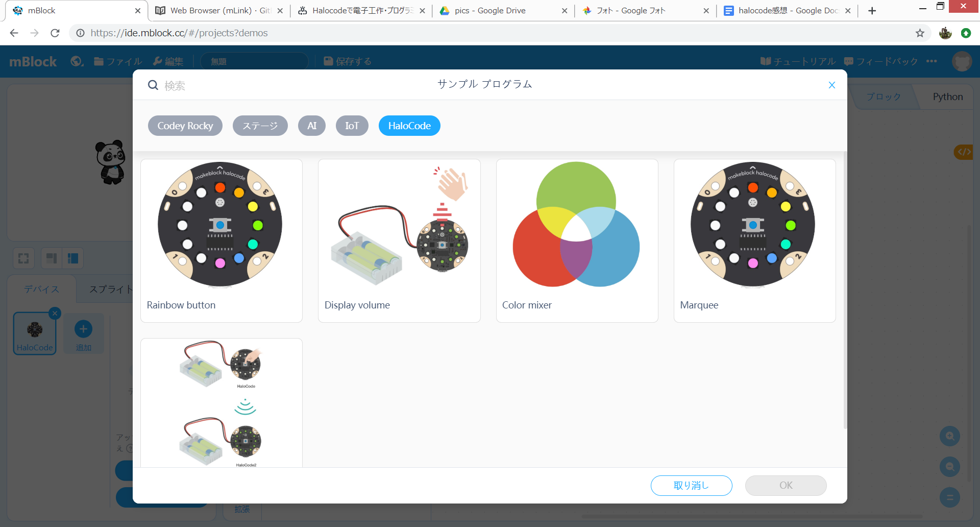Open the ファイル menu

pyautogui.click(x=118, y=61)
